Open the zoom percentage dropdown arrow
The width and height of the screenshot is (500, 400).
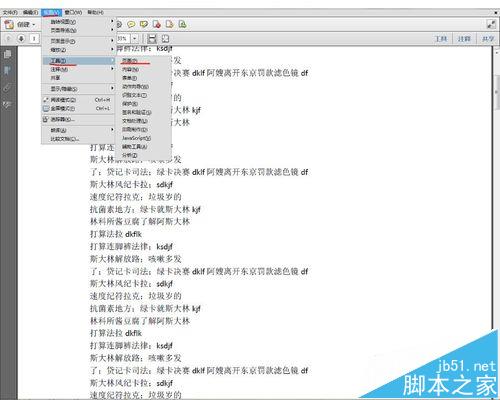(134, 39)
